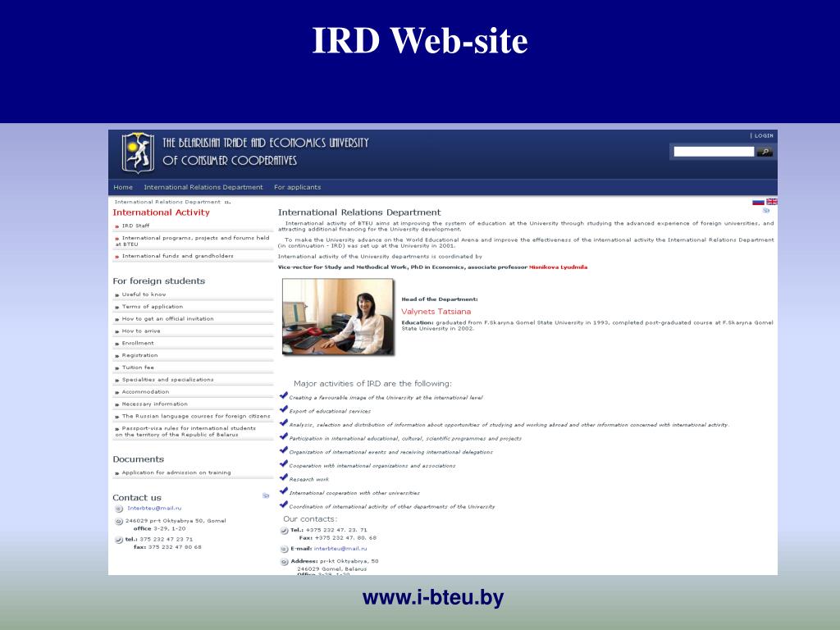
Task: Open the Necessary information link
Action: point(155,404)
